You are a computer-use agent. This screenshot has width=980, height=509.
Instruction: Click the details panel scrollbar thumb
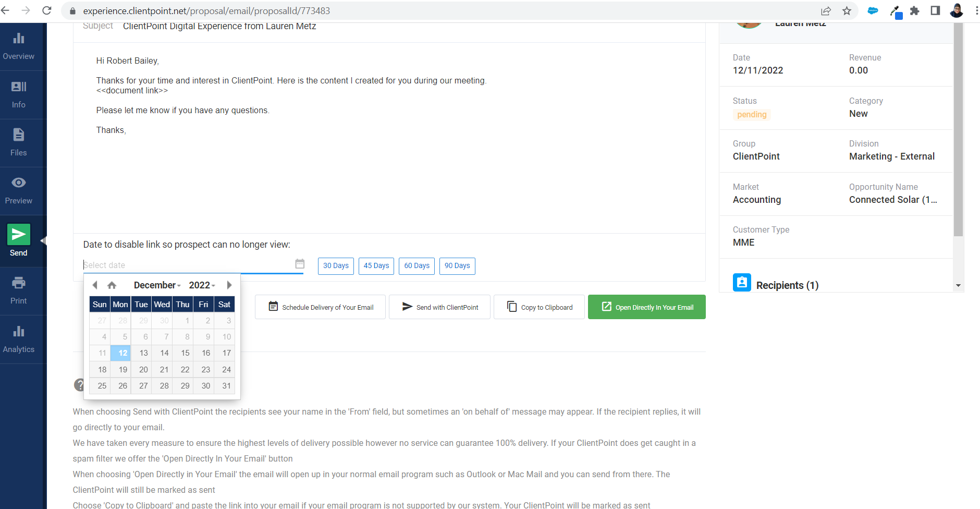(958, 129)
